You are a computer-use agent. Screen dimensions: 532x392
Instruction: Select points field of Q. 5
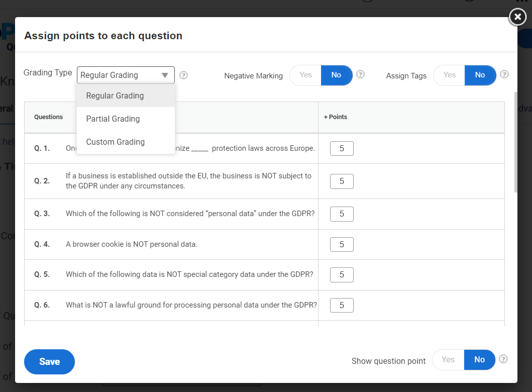pyautogui.click(x=342, y=275)
